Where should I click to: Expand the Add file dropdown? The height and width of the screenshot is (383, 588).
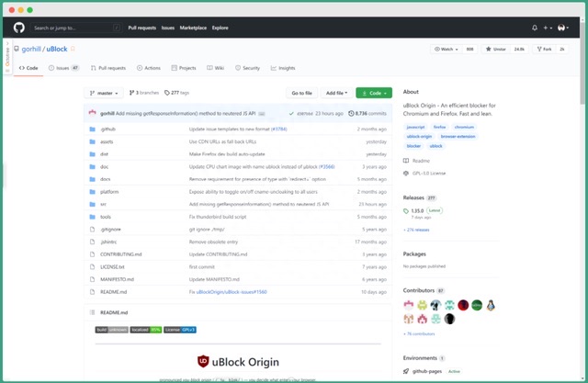[335, 93]
